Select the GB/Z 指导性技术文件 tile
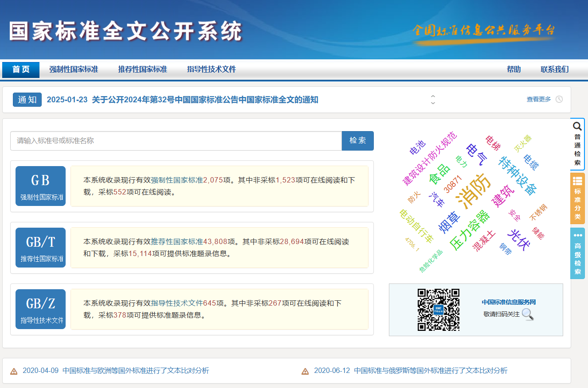Image resolution: width=588 pixels, height=388 pixels. pos(40,309)
